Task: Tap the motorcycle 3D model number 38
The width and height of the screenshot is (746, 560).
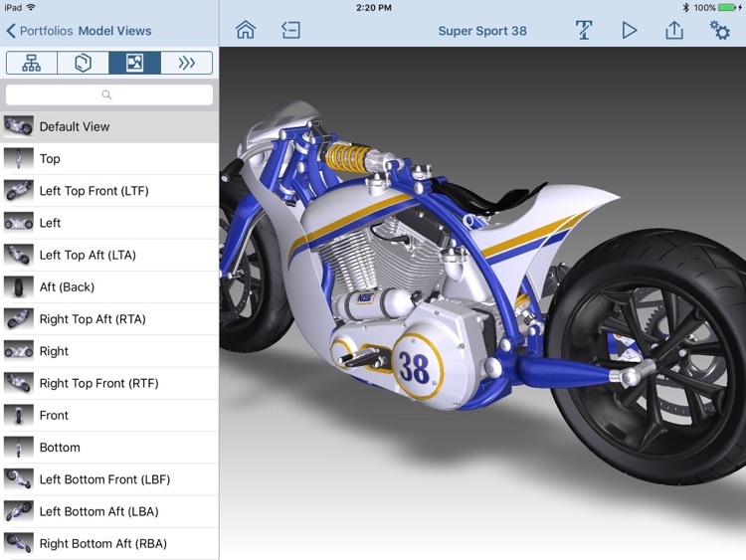Action: click(414, 367)
